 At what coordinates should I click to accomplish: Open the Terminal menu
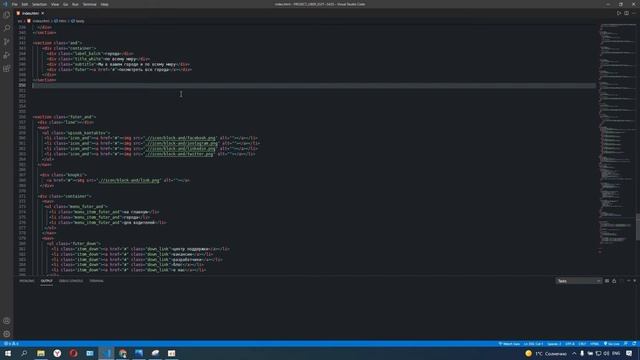89,4
